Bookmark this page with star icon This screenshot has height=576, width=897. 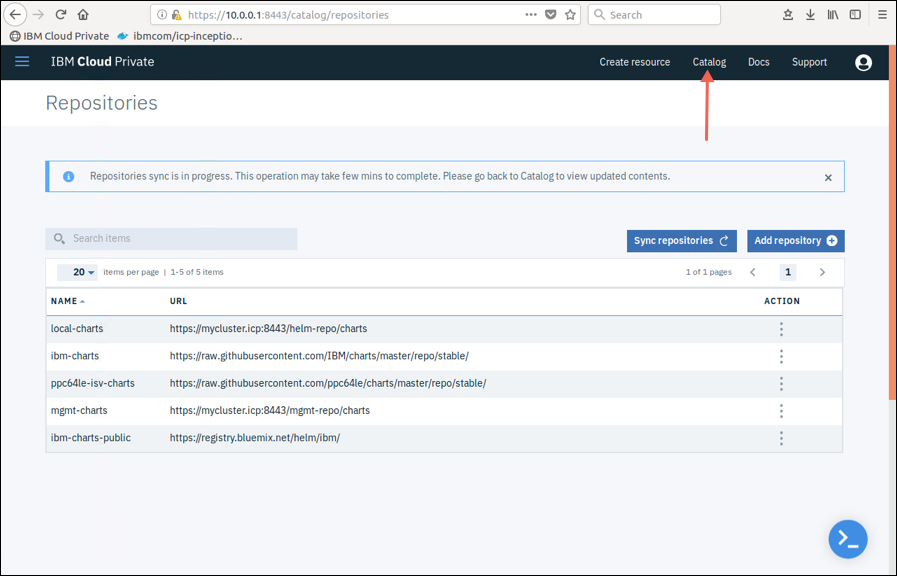point(570,15)
